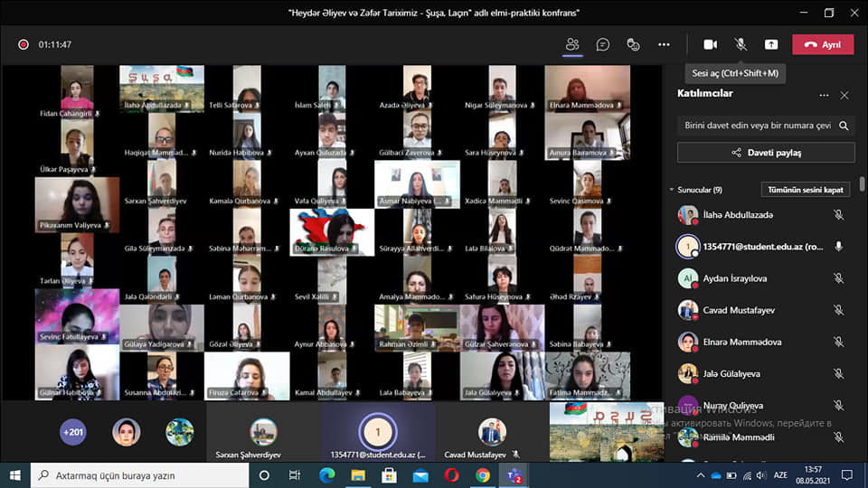Open the meeting chat icon
The image size is (868, 488).
(x=603, y=44)
